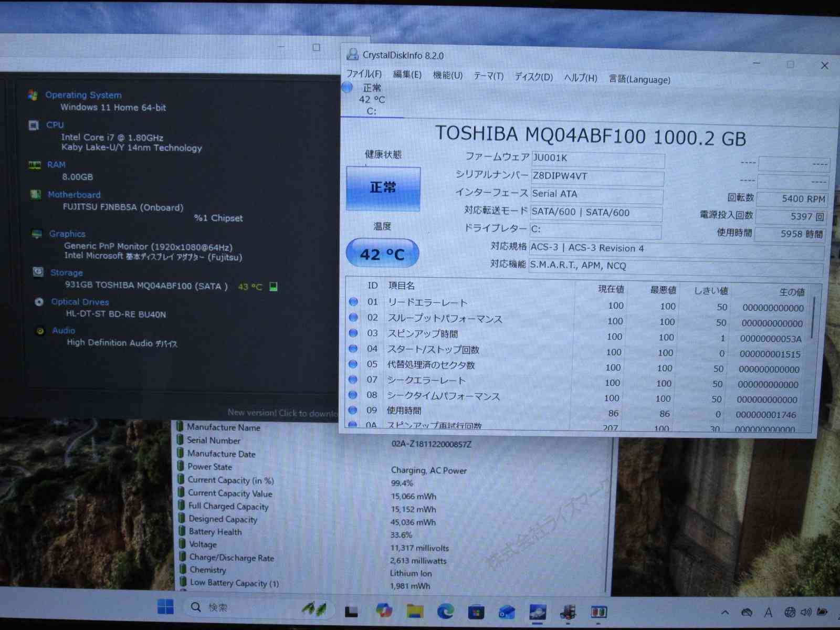
Task: Click the volume icon in system tray
Action: click(806, 612)
